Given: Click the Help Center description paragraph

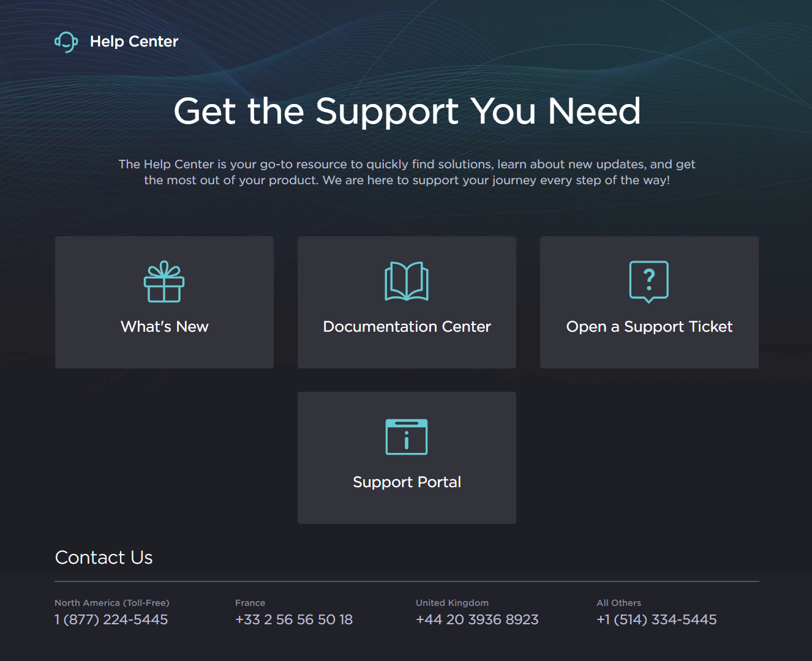Looking at the screenshot, I should coord(407,172).
